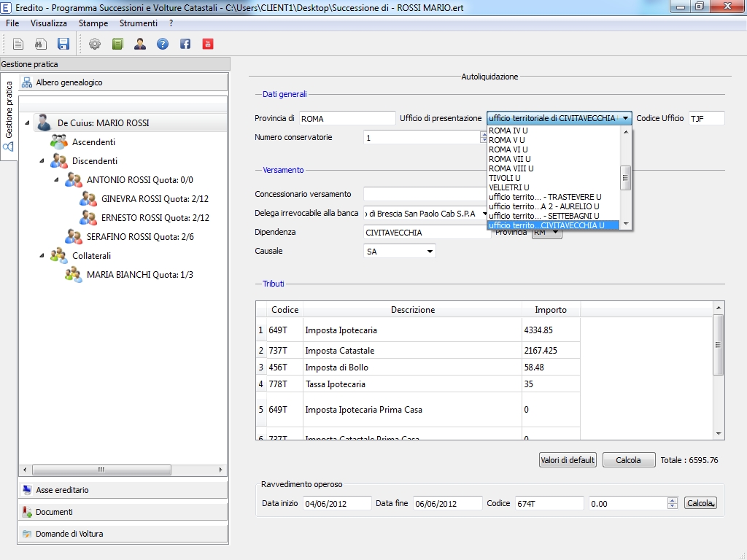
Task: Collapse the De Cuius: MARIO ROSSI node
Action: pyautogui.click(x=27, y=122)
